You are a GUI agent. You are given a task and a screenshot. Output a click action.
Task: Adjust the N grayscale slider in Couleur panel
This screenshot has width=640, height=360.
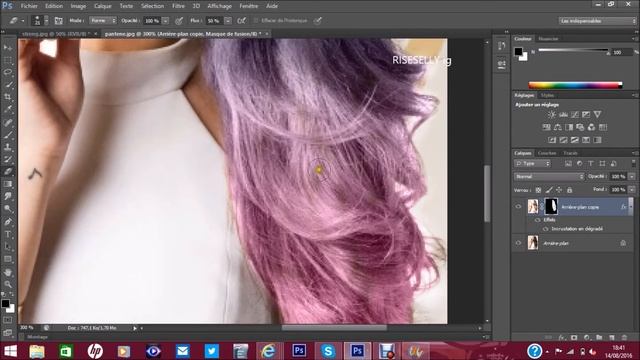click(573, 51)
